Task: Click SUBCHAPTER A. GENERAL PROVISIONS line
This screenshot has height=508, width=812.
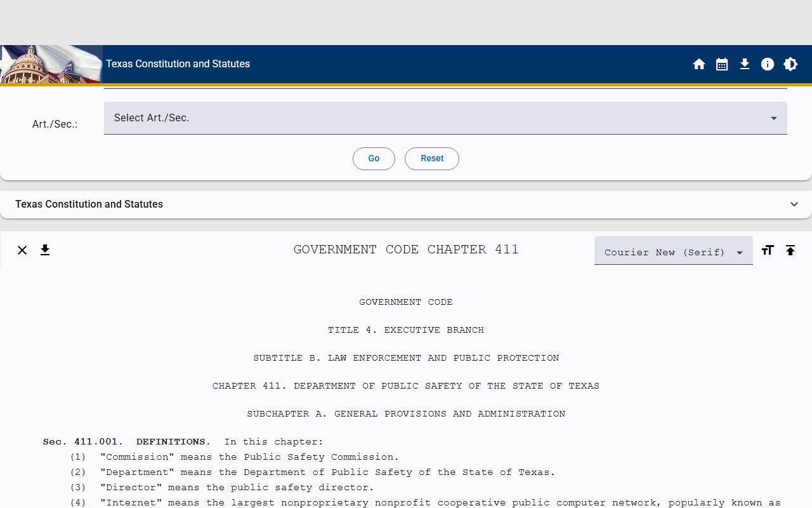Action: pyautogui.click(x=406, y=414)
